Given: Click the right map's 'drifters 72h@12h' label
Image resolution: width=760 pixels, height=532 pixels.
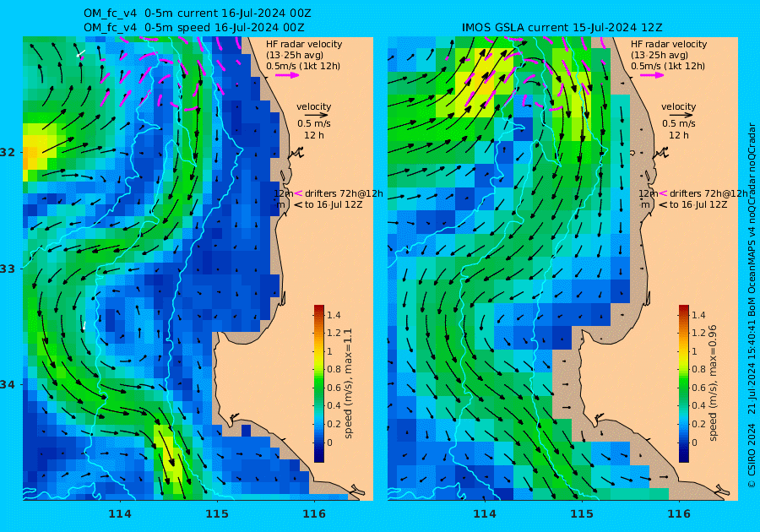Looking at the screenshot, I should (x=708, y=193).
